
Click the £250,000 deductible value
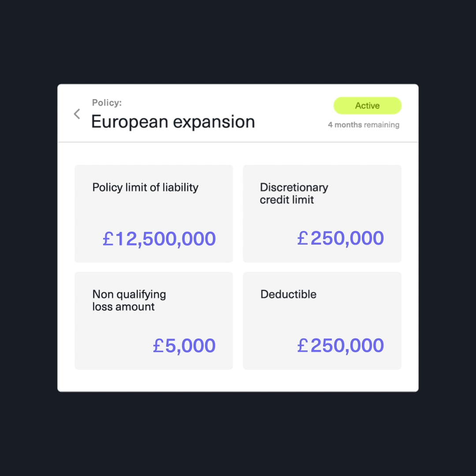(x=340, y=345)
